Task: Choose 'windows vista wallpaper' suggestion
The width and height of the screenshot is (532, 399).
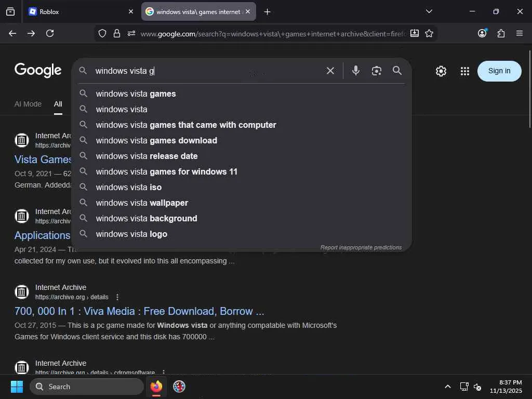Action: point(242,203)
